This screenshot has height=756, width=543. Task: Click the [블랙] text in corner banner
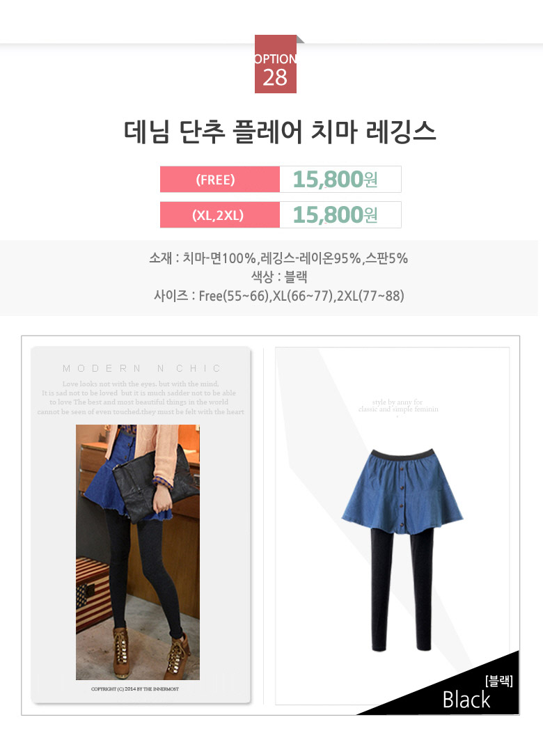pyautogui.click(x=498, y=681)
